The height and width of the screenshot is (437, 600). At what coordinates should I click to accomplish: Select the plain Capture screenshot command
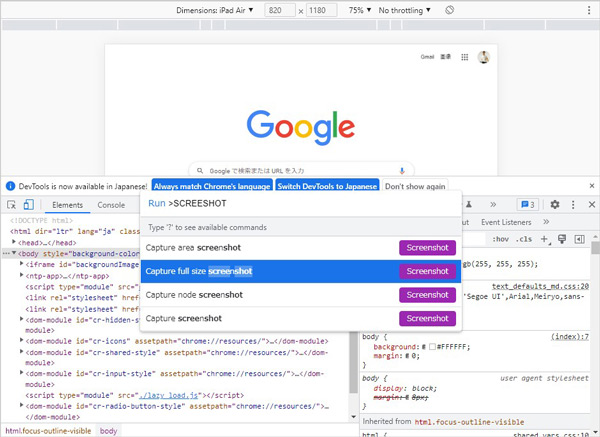tap(301, 318)
